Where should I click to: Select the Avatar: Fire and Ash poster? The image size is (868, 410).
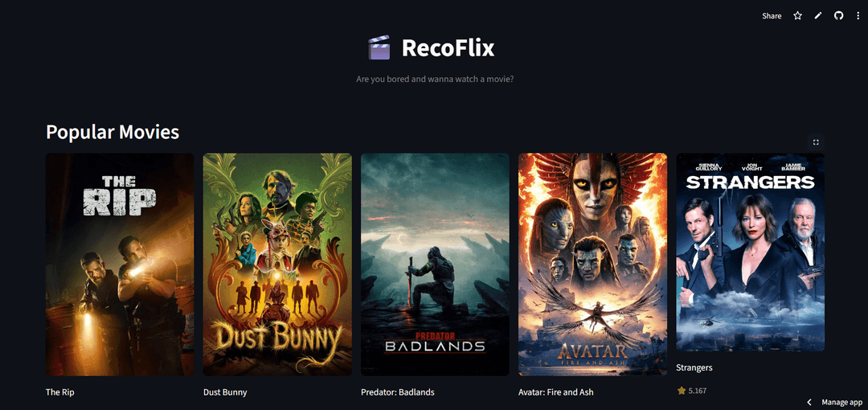point(593,264)
